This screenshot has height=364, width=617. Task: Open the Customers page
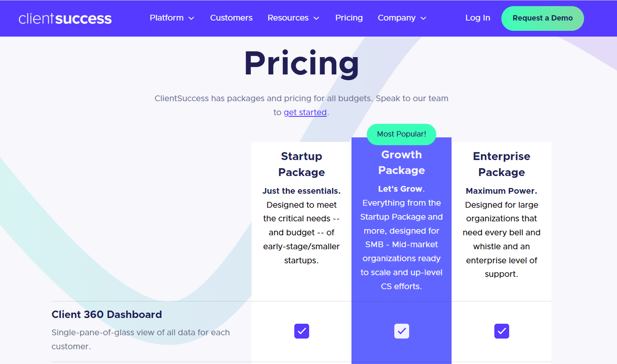[x=231, y=18]
